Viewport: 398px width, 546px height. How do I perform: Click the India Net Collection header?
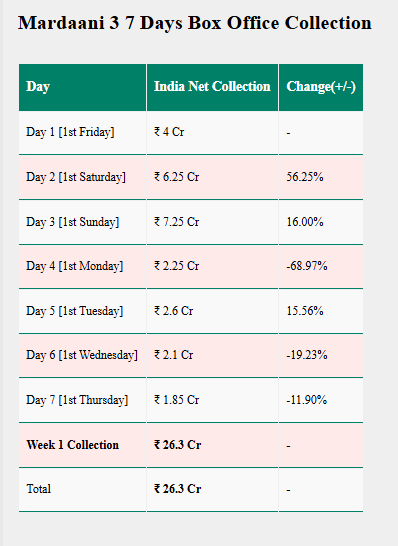212,86
